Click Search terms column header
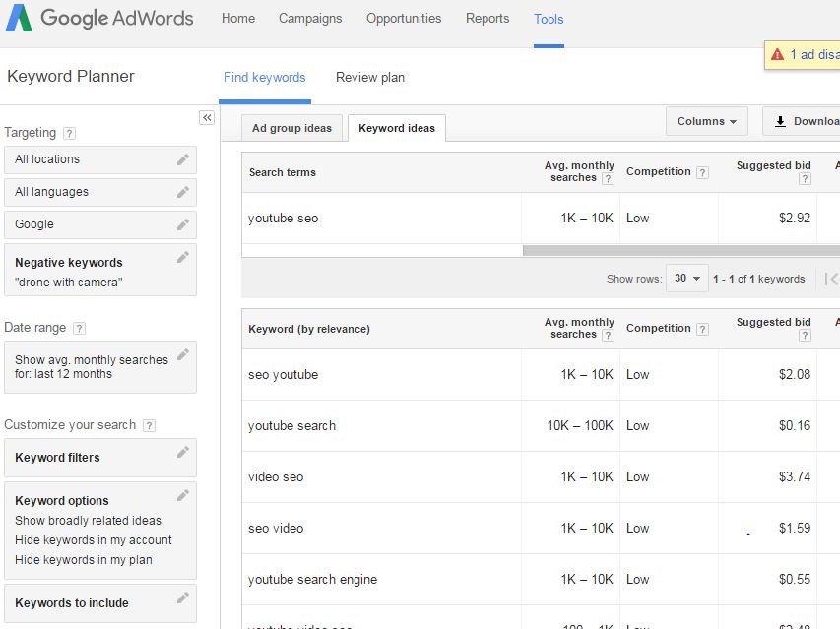Screen dimensions: 840x629 [x=283, y=173]
